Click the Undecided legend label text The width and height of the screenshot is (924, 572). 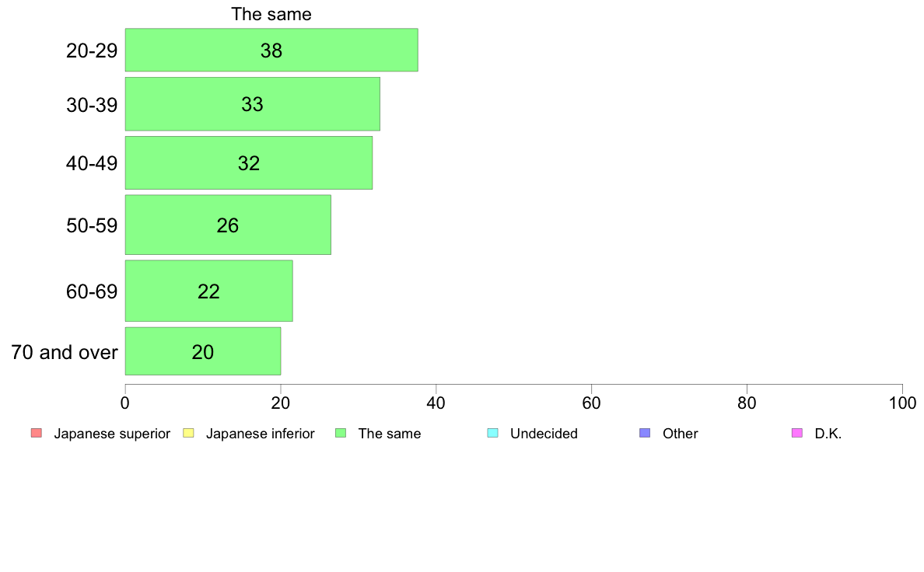544,434
